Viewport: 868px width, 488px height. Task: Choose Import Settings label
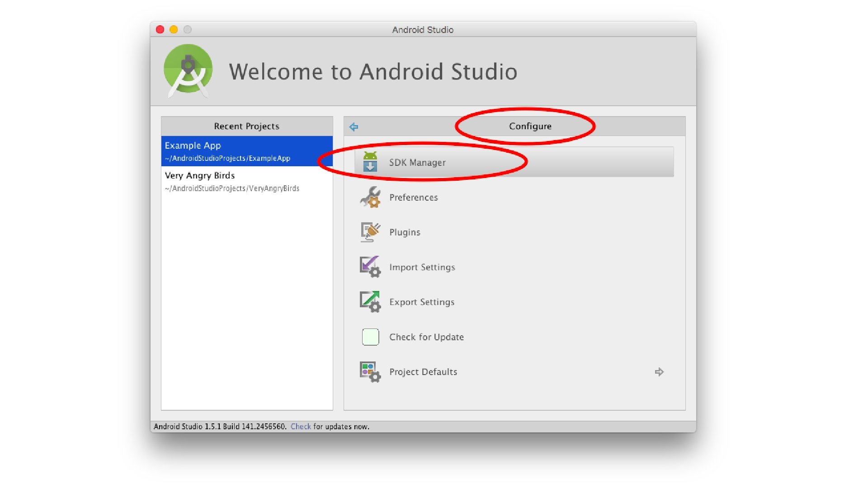tap(422, 267)
